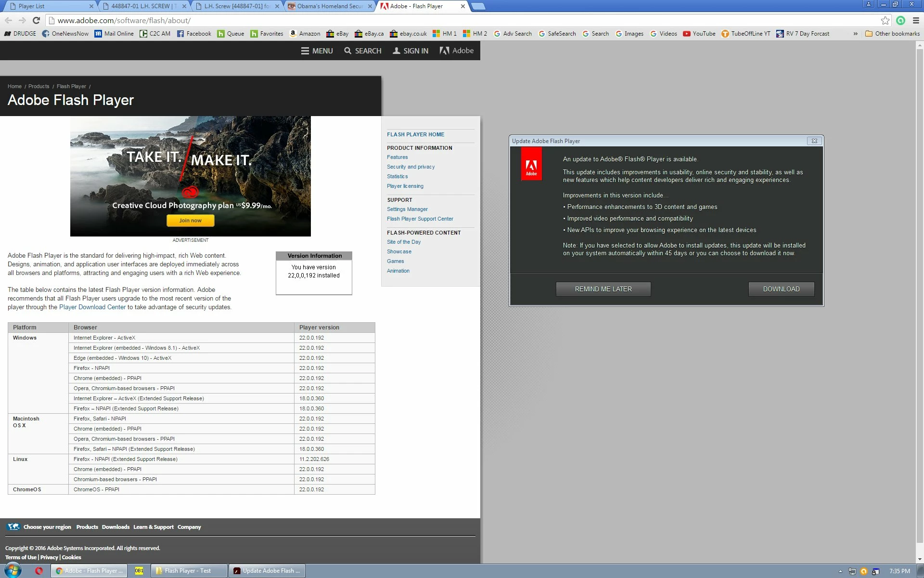Viewport: 924px width, 578px height.
Task: Click the Sign In person icon
Action: click(397, 51)
